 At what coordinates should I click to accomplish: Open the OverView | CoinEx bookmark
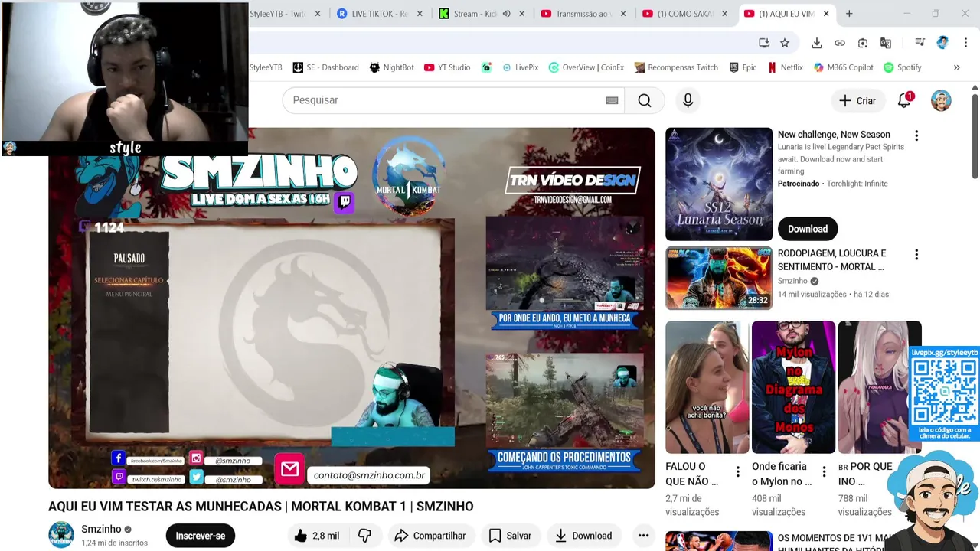click(586, 67)
